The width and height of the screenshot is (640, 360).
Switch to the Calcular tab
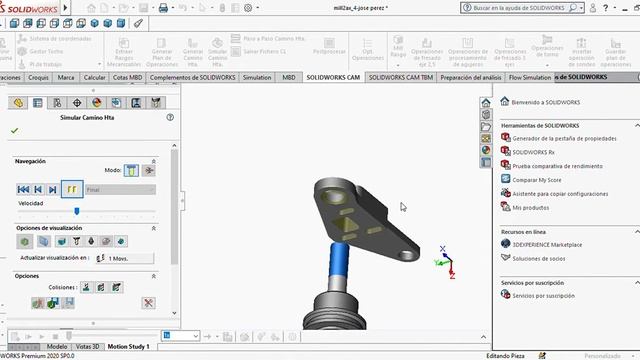coord(94,77)
